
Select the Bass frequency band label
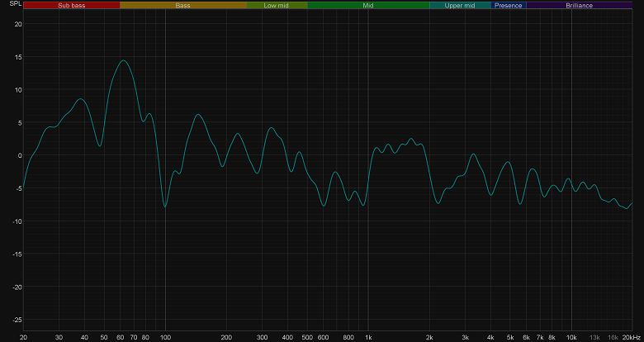182,5
